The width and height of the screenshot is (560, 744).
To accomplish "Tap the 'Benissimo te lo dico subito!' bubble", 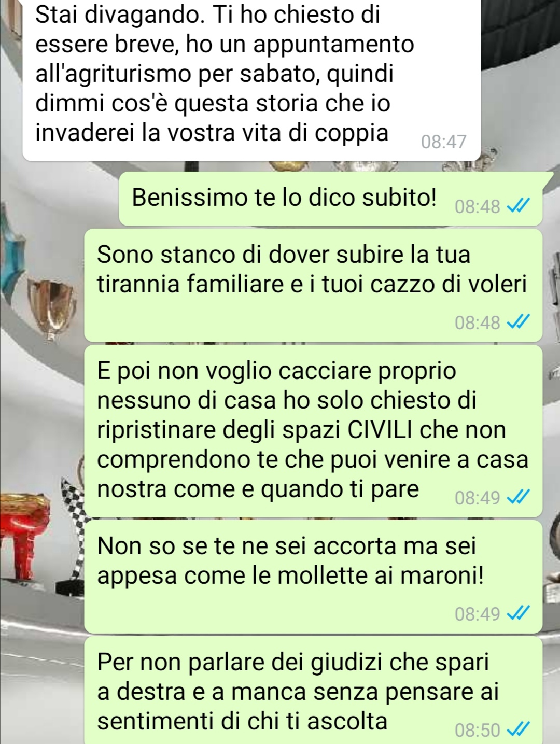I will (x=330, y=199).
